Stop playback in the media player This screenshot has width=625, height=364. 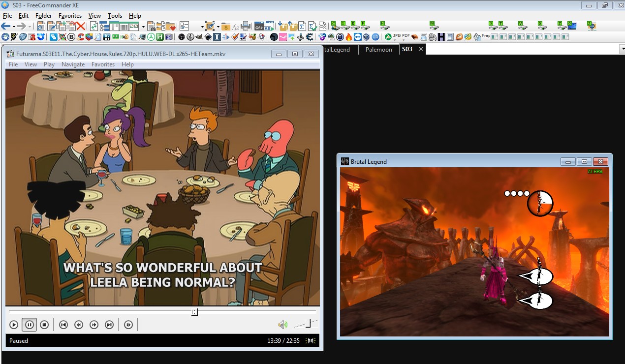pos(44,325)
